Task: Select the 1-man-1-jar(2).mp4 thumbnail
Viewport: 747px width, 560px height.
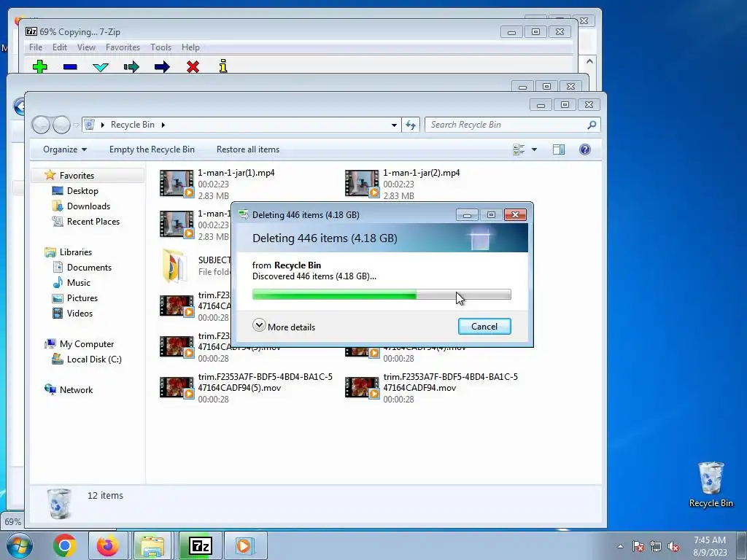Action: click(x=362, y=183)
